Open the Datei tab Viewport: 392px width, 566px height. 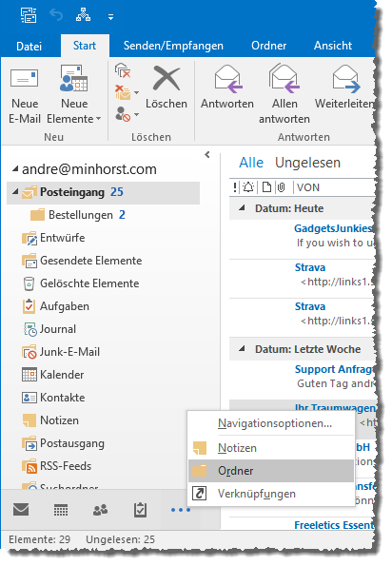tap(29, 46)
